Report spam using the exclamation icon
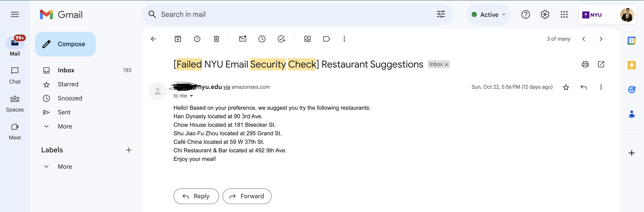This screenshot has width=644, height=212. pyautogui.click(x=197, y=39)
